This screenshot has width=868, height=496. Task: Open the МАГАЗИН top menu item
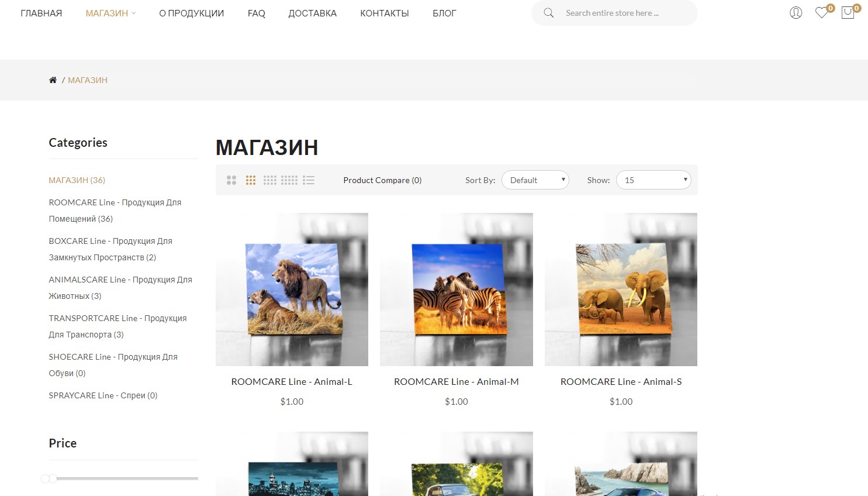(107, 13)
